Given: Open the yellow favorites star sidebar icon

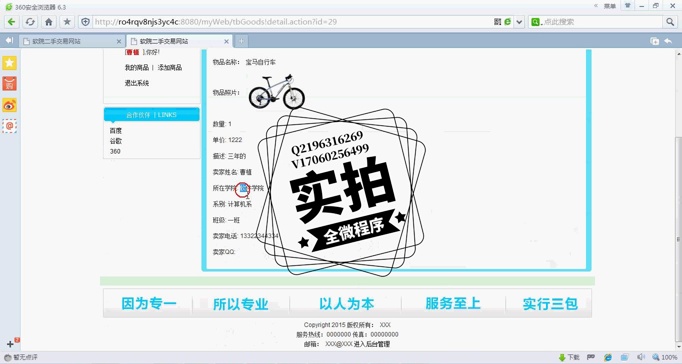Looking at the screenshot, I should pyautogui.click(x=10, y=63).
